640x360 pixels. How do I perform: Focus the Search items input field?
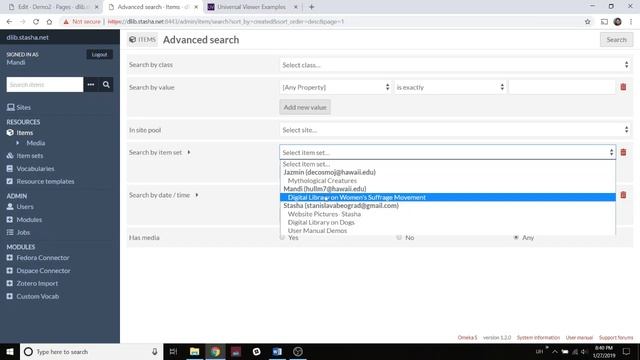tap(45, 84)
